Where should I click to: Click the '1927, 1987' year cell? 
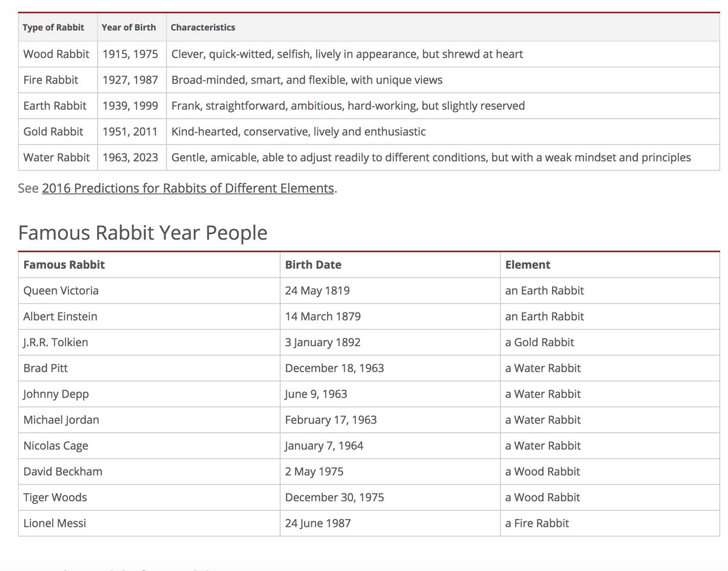click(x=132, y=80)
